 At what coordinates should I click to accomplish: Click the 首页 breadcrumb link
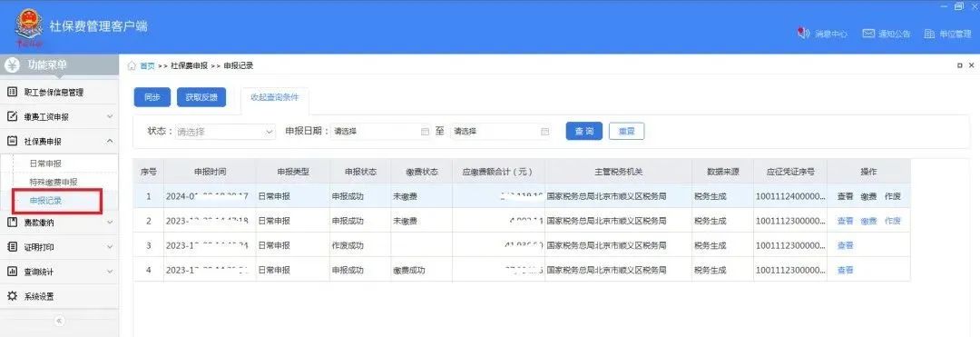(147, 65)
